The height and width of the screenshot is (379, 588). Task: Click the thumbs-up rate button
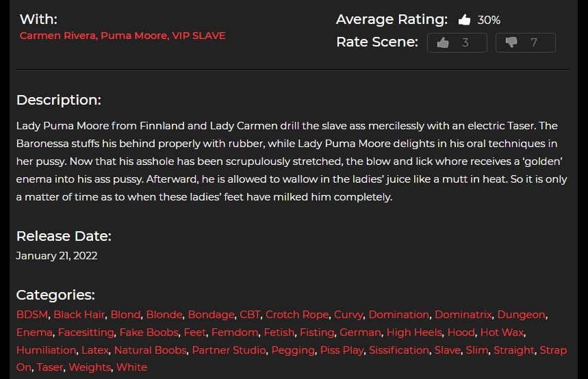[457, 42]
